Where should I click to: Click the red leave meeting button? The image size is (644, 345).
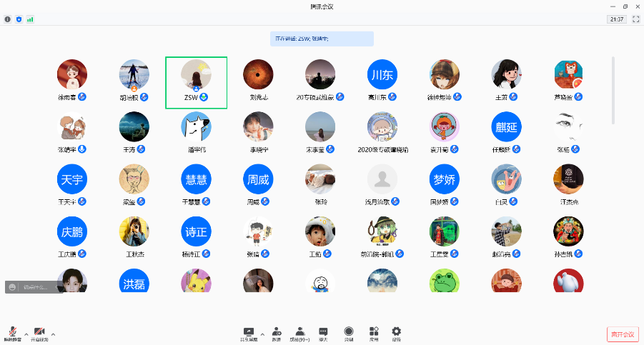click(622, 334)
